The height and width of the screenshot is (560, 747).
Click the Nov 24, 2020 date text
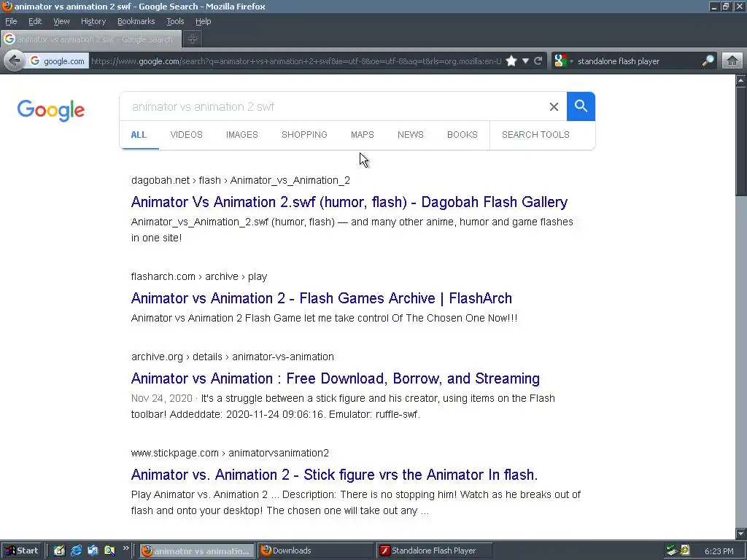pos(161,398)
